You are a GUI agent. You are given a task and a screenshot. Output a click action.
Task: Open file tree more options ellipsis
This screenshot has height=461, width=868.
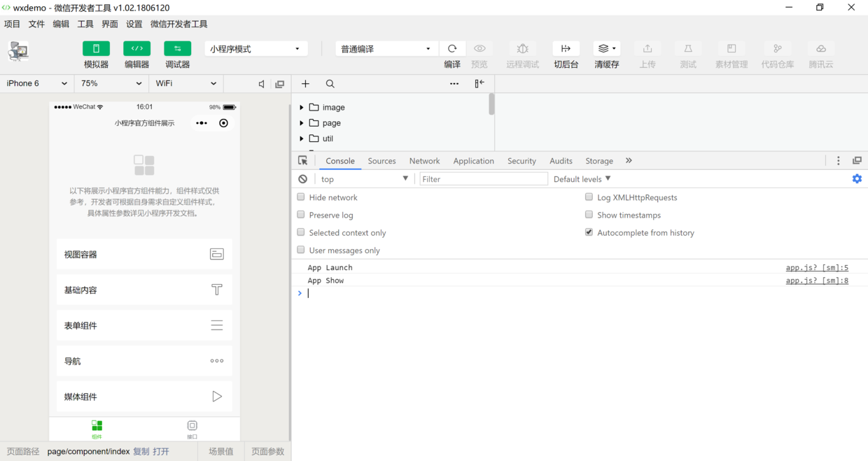point(454,84)
